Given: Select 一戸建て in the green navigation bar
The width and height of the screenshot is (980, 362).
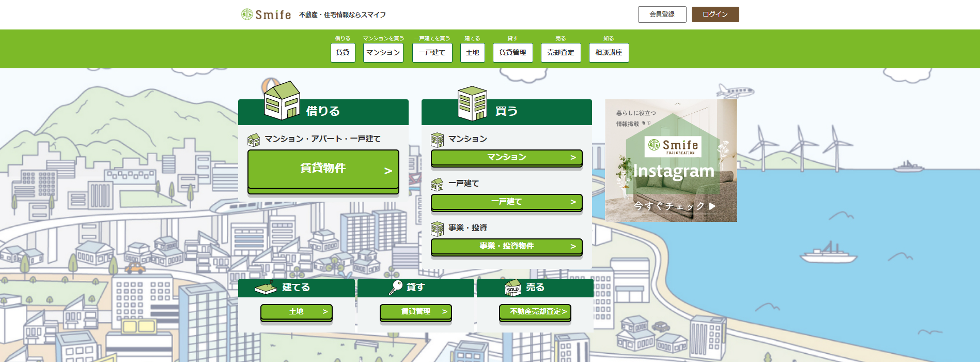Looking at the screenshot, I should point(432,53).
